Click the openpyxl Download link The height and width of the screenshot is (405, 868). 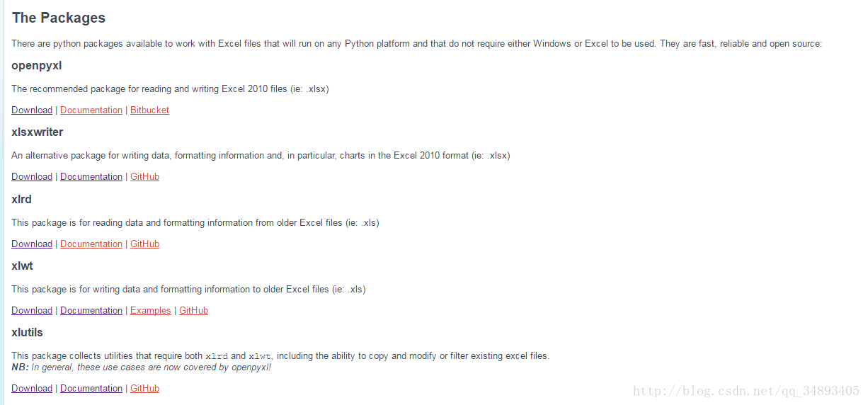pyautogui.click(x=32, y=110)
